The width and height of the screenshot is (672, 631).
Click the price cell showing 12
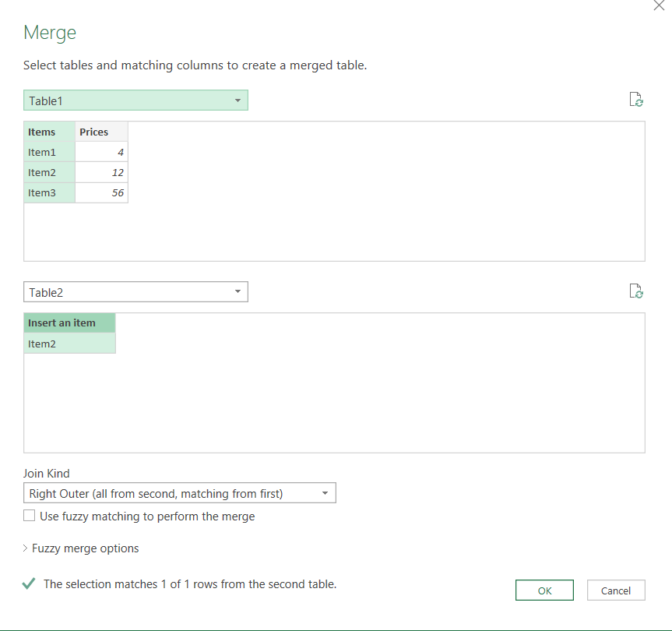[x=101, y=172]
